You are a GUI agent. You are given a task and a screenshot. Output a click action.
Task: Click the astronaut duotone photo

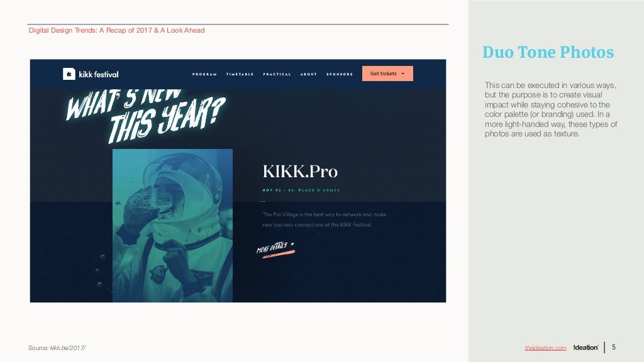[x=172, y=226]
